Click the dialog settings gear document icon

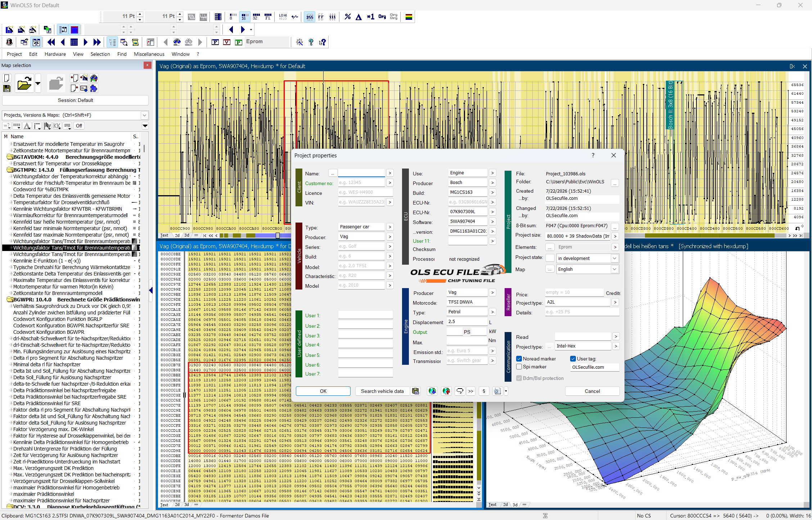(x=497, y=391)
